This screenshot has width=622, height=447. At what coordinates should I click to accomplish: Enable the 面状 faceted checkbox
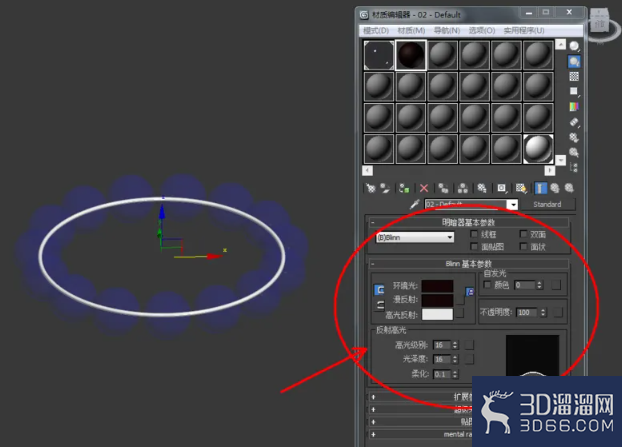click(524, 247)
